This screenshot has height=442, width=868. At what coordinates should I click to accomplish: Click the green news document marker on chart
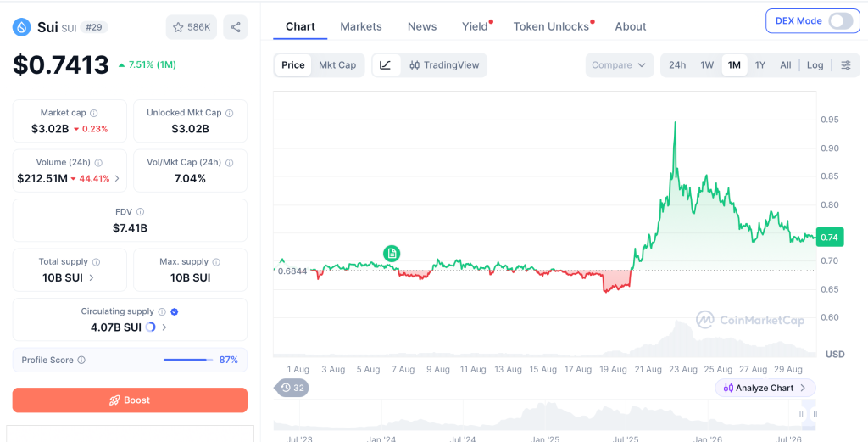[x=392, y=254]
